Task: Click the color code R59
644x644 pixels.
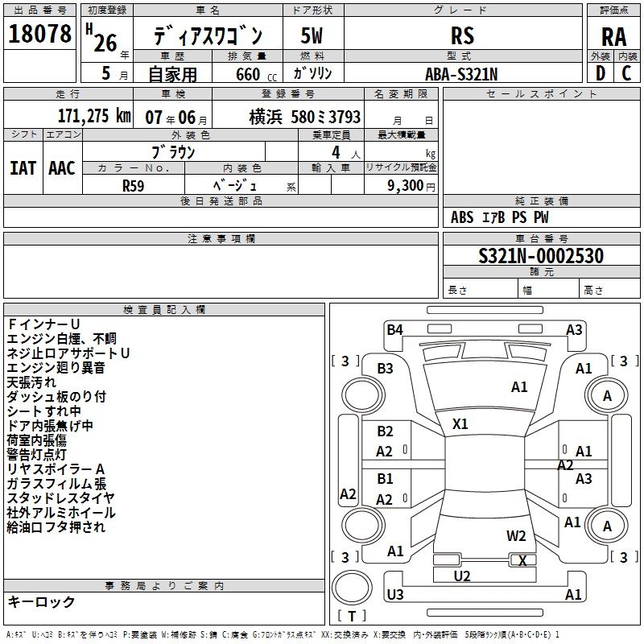Action: 134,184
